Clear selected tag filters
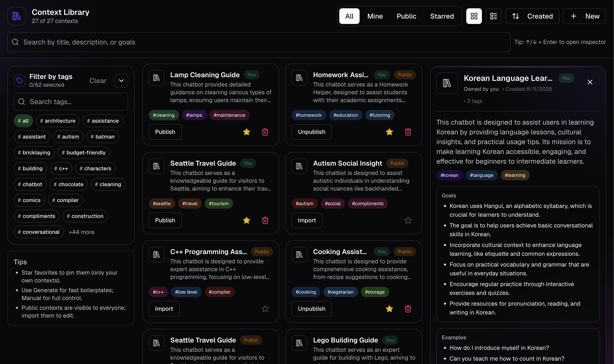Viewport: 614px width, 364px height. [x=98, y=80]
